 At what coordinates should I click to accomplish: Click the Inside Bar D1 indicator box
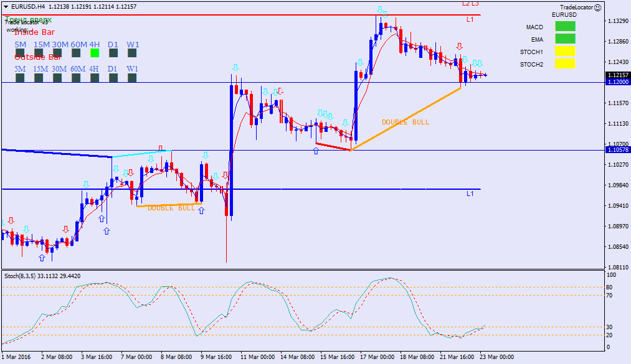point(113,53)
